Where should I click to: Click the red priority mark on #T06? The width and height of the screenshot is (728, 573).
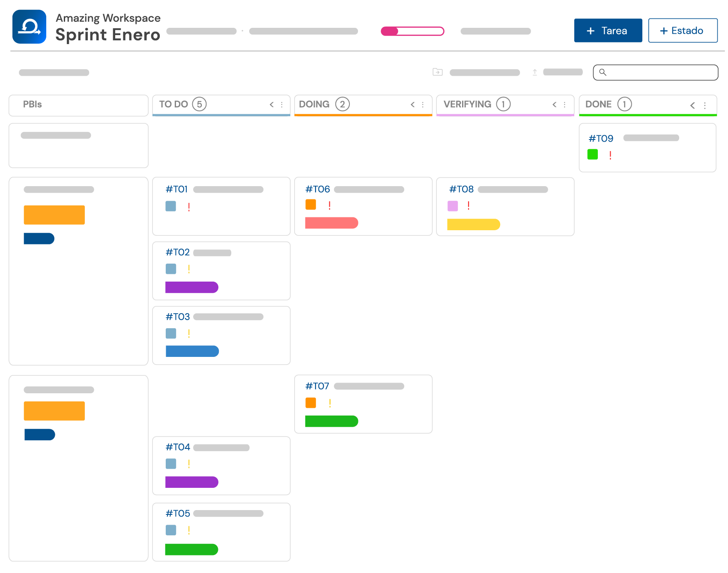pos(329,205)
